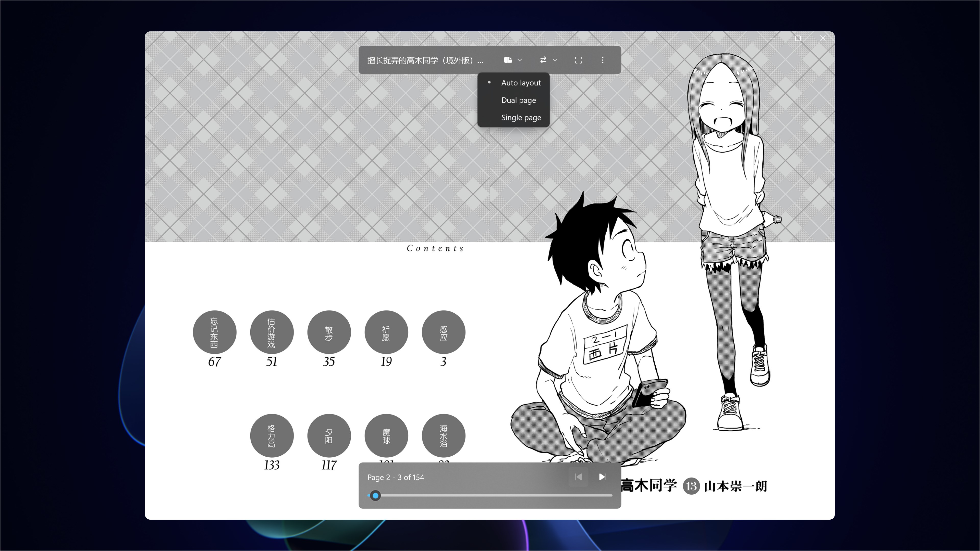980x551 pixels.
Task: Open chapter 祈愿 on page 19
Action: 386,332
